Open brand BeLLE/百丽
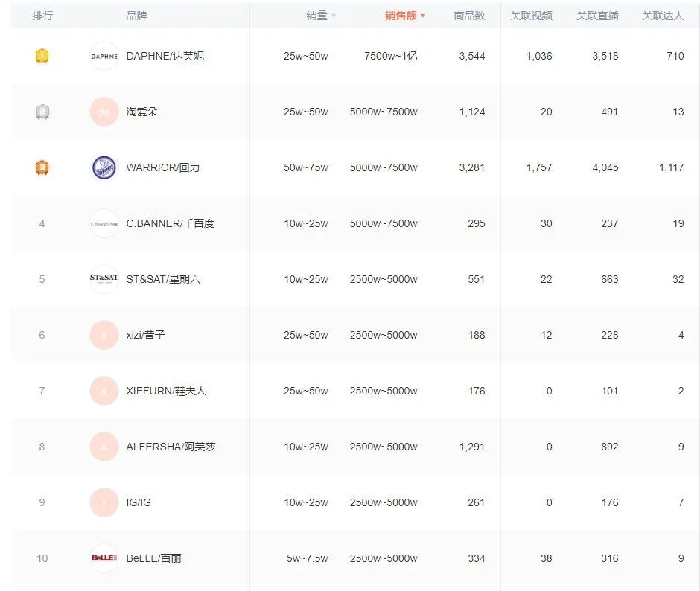This screenshot has width=700, height=591. 153,558
